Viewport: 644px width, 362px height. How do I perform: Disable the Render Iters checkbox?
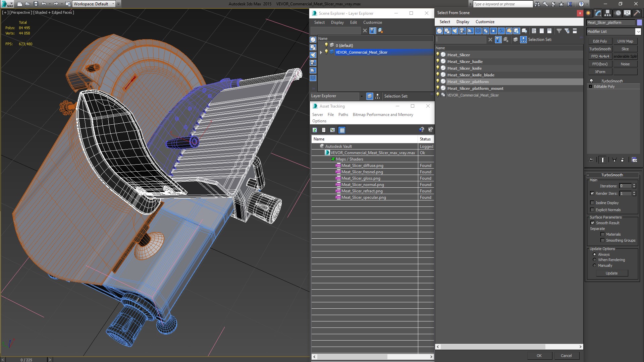tap(592, 193)
